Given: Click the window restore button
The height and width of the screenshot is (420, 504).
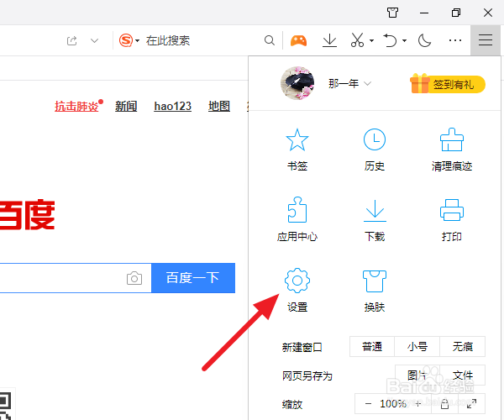Looking at the screenshot, I should (x=456, y=13).
